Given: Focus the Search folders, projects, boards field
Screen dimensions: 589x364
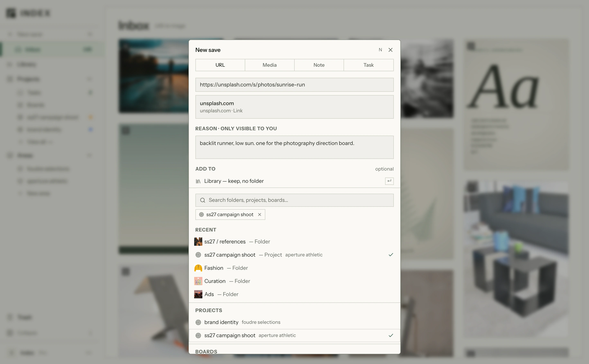Looking at the screenshot, I should click(x=294, y=200).
